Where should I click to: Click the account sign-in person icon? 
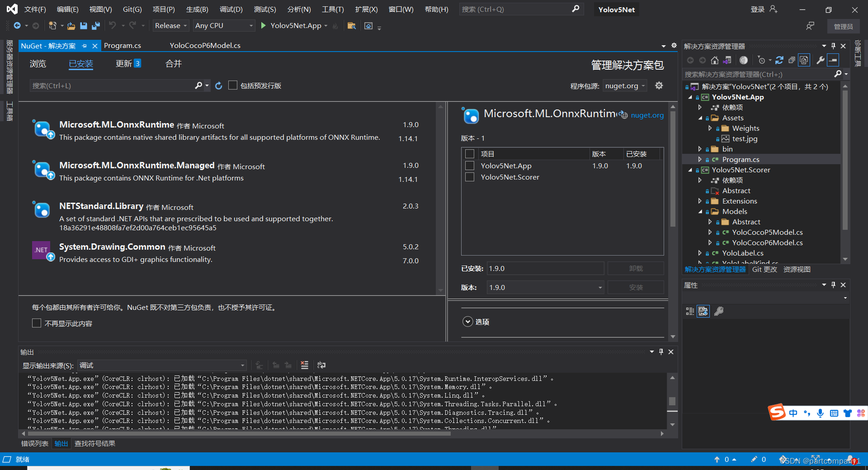tap(774, 9)
